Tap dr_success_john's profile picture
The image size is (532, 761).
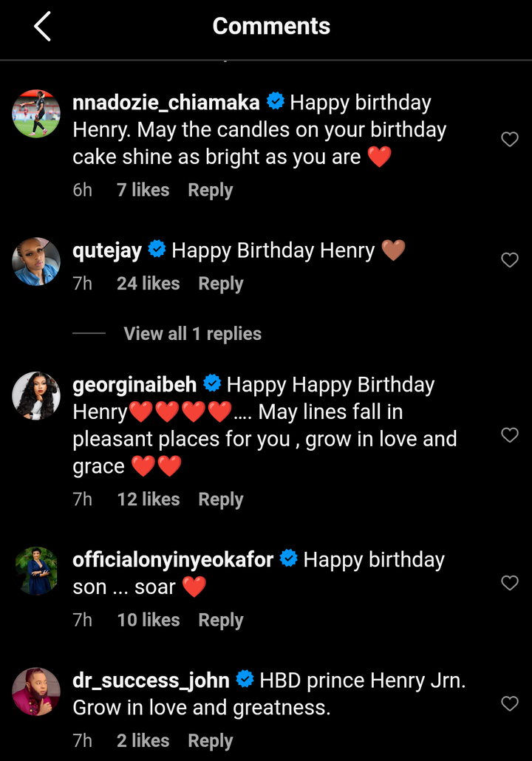tap(36, 691)
